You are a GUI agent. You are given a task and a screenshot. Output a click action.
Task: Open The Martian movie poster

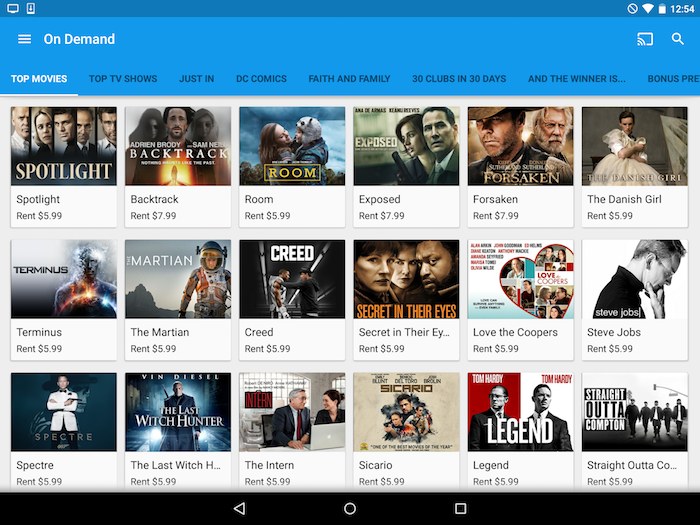[x=178, y=279]
